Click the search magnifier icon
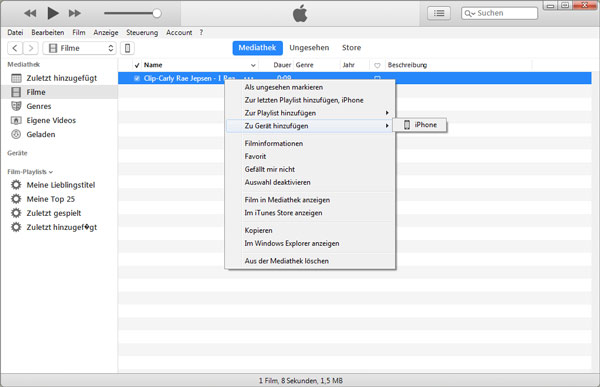 click(469, 14)
